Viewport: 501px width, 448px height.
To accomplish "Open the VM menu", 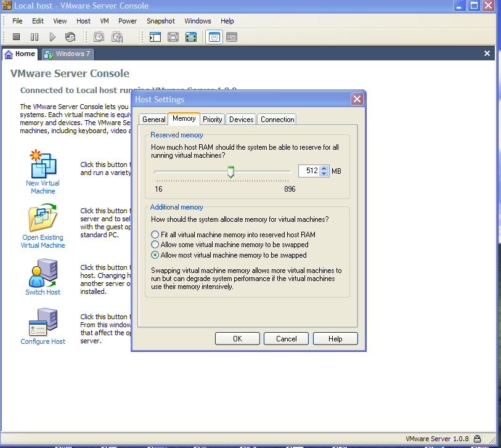I will (104, 21).
